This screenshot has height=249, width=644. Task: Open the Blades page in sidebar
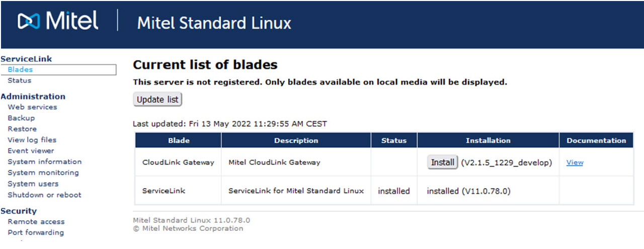click(x=20, y=70)
